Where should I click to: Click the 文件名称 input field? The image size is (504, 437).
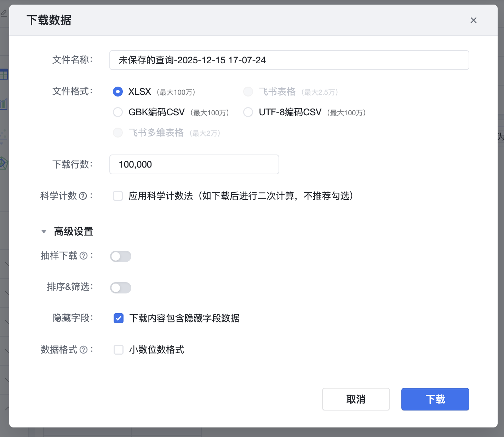click(289, 60)
